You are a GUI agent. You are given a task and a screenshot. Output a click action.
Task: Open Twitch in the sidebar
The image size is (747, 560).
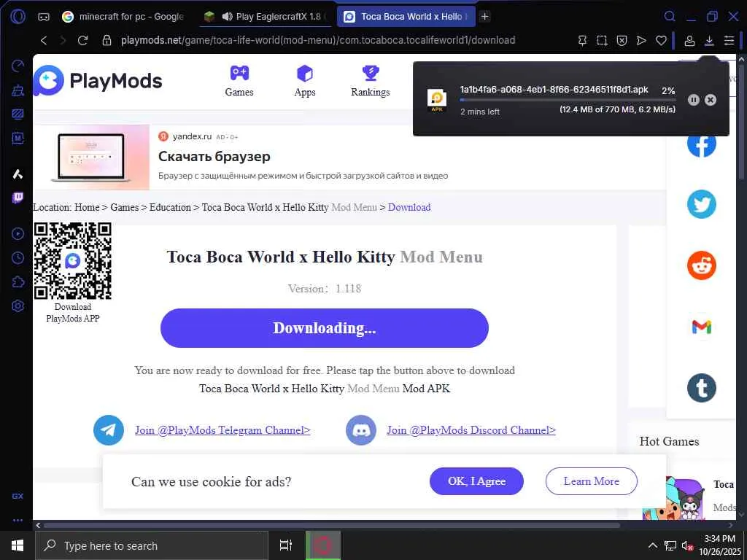[x=18, y=198]
